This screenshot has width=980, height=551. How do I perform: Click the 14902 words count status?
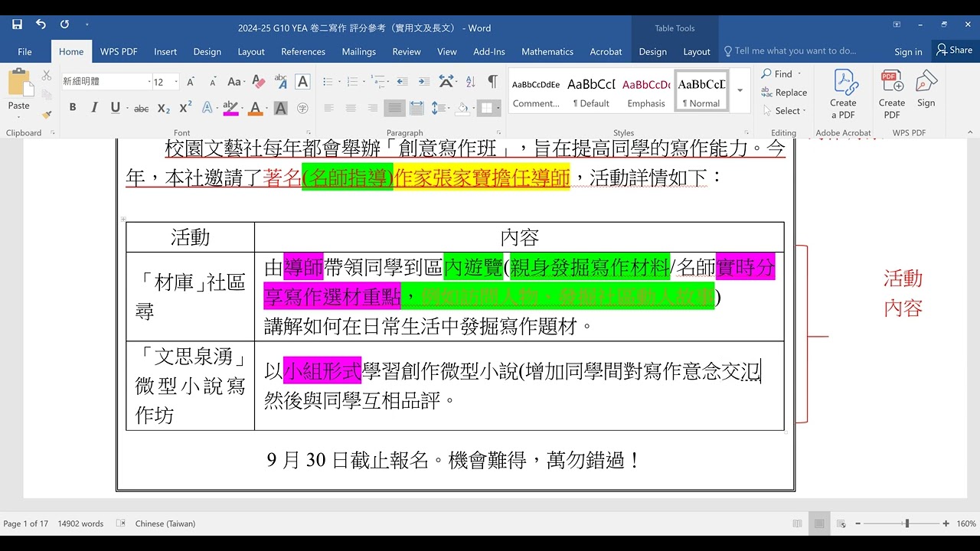point(80,523)
